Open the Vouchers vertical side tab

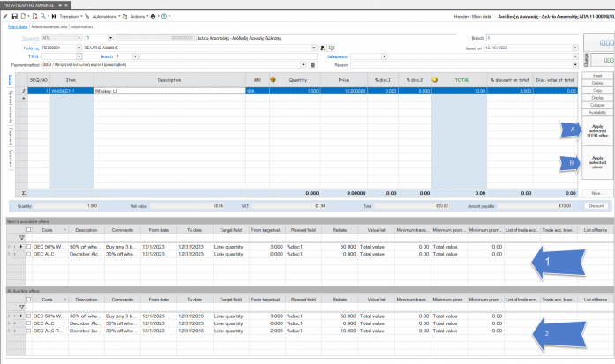coord(11,159)
